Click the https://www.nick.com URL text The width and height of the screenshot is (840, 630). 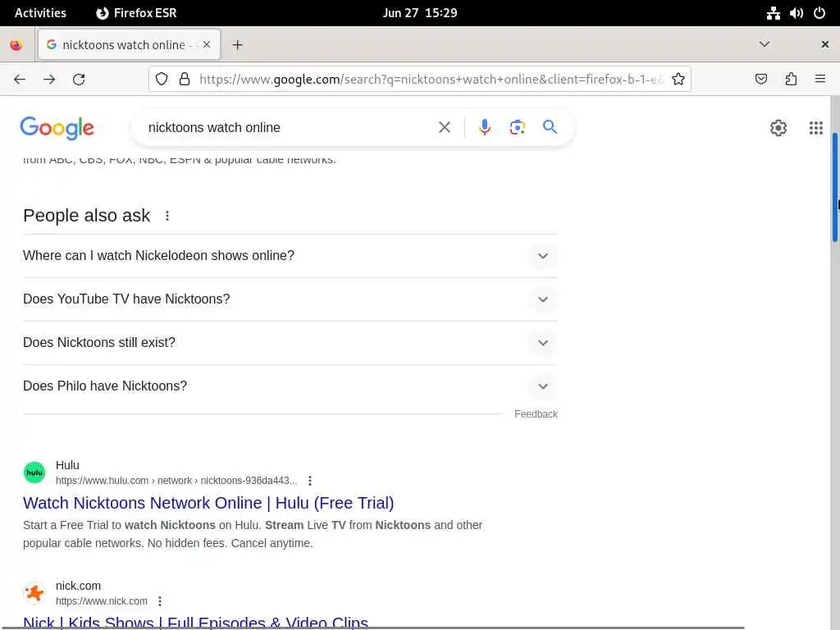pyautogui.click(x=101, y=601)
